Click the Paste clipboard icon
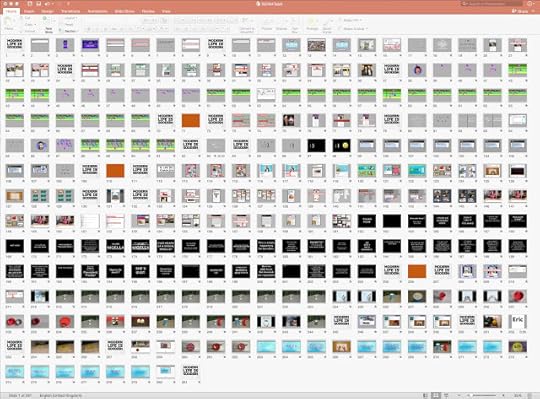Viewport: 540px width, 399px height. coord(9,23)
